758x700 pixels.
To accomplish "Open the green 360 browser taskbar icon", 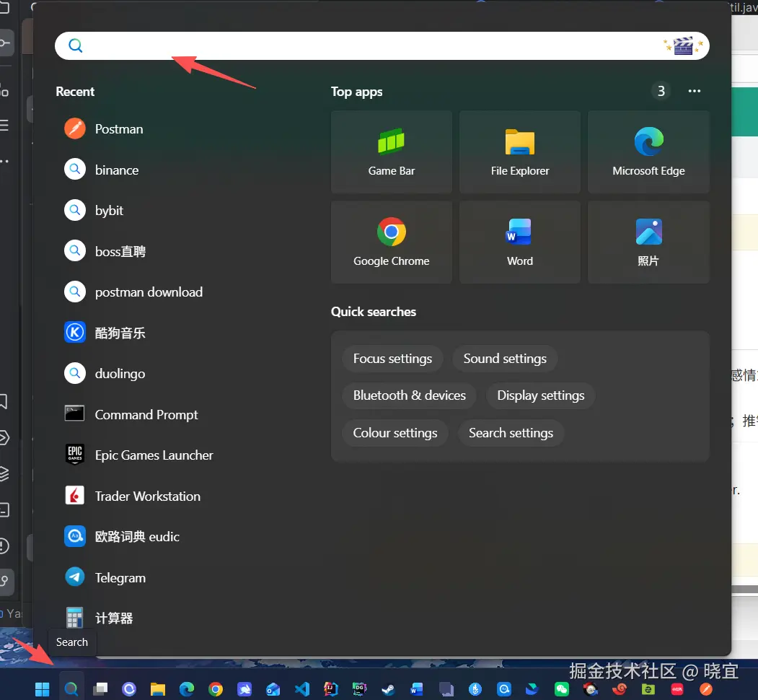I will [648, 689].
